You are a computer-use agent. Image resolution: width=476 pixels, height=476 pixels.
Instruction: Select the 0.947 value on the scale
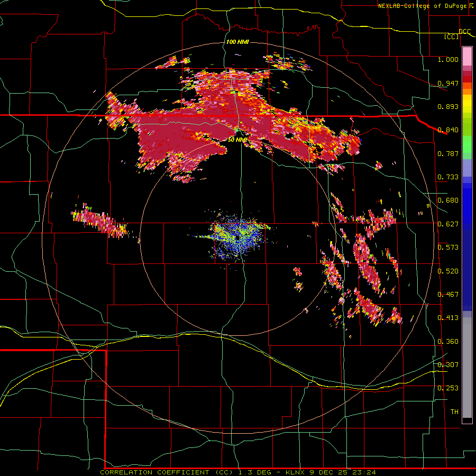(448, 83)
